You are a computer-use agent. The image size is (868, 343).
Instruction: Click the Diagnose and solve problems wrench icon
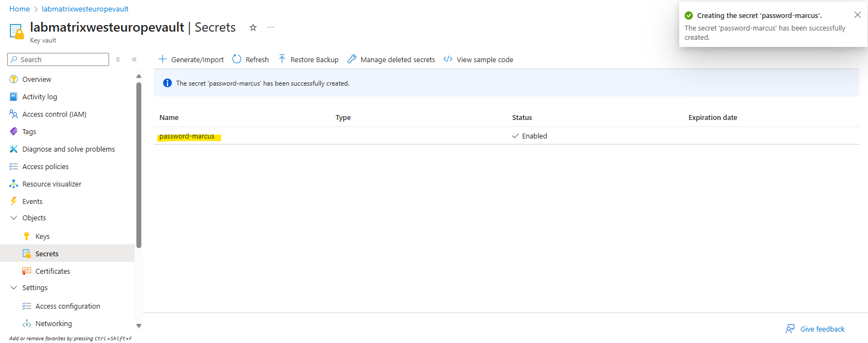tap(14, 149)
